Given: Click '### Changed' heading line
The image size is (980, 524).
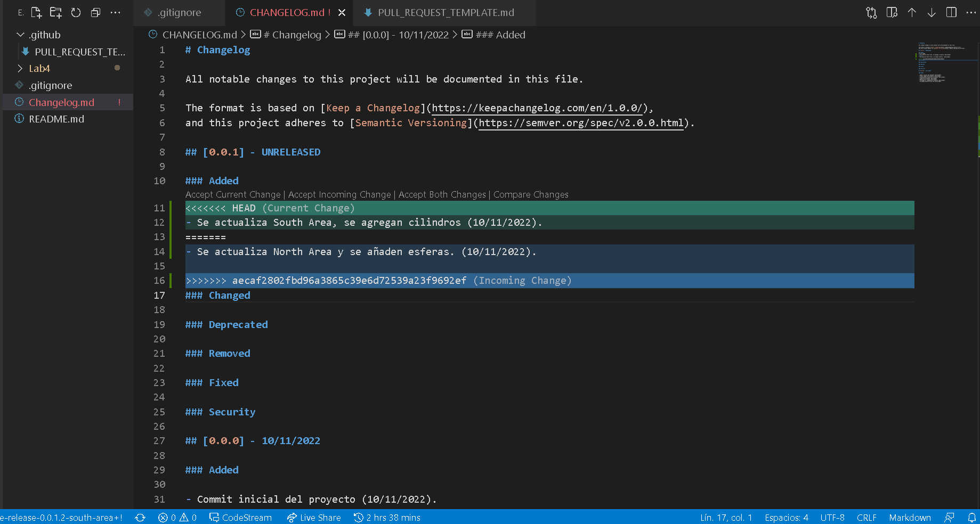Looking at the screenshot, I should pos(218,296).
